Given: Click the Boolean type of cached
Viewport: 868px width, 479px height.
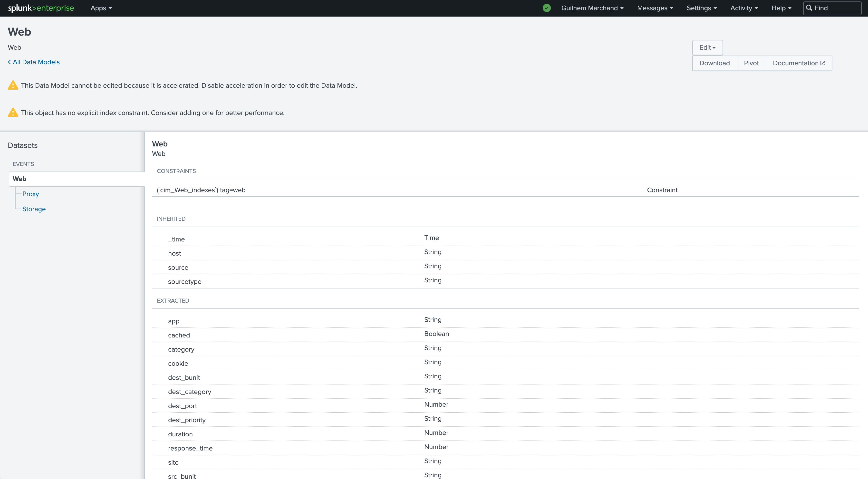Looking at the screenshot, I should pos(436,334).
